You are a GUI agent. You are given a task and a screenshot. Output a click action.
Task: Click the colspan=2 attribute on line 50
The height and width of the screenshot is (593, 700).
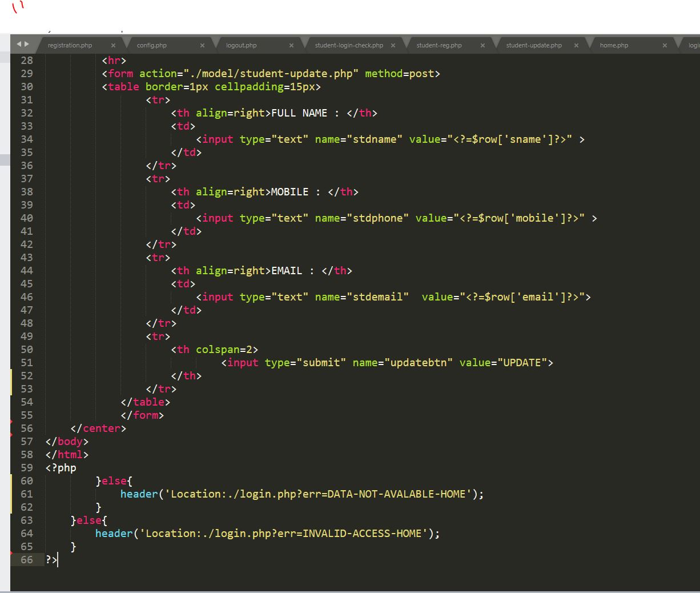click(x=224, y=350)
